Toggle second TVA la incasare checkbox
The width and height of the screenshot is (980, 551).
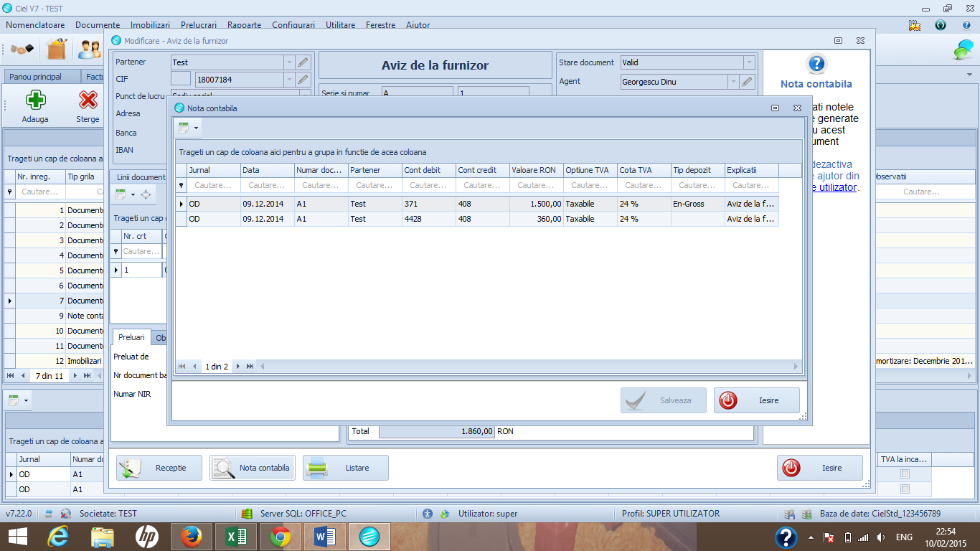click(905, 489)
